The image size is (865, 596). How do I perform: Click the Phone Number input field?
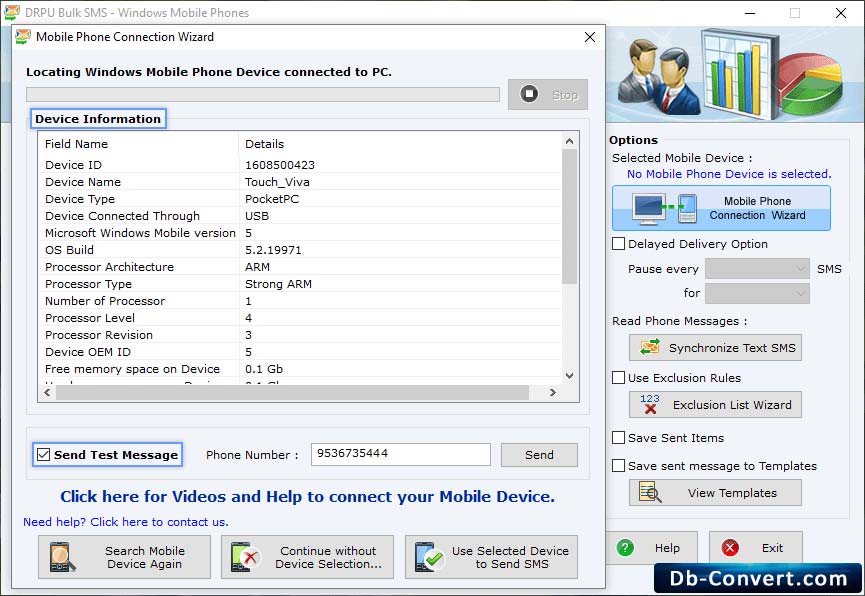(401, 454)
